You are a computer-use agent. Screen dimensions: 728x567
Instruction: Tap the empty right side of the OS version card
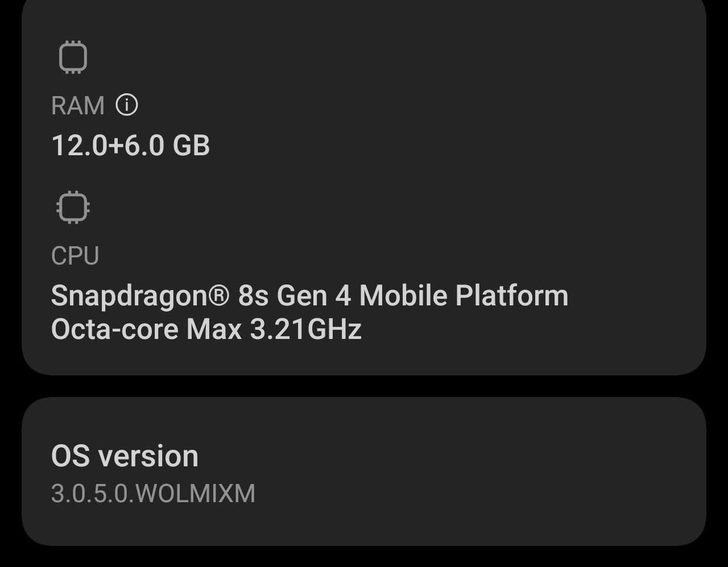(x=532, y=471)
